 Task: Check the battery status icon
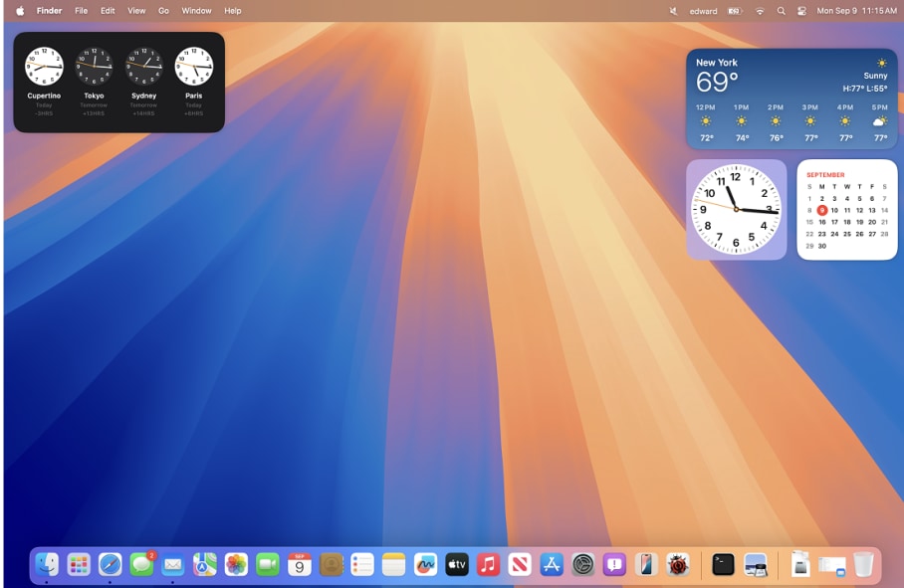735,11
